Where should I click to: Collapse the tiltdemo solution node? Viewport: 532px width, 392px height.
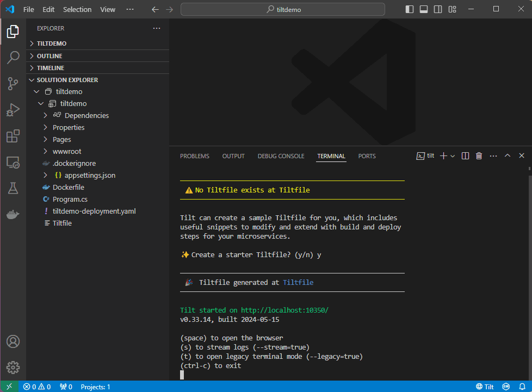(x=36, y=91)
